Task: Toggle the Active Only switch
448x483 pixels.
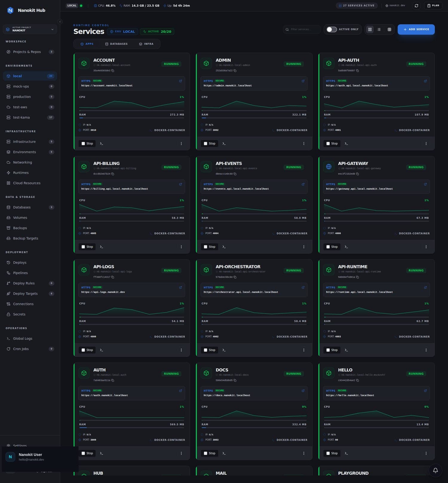Action: [x=332, y=30]
